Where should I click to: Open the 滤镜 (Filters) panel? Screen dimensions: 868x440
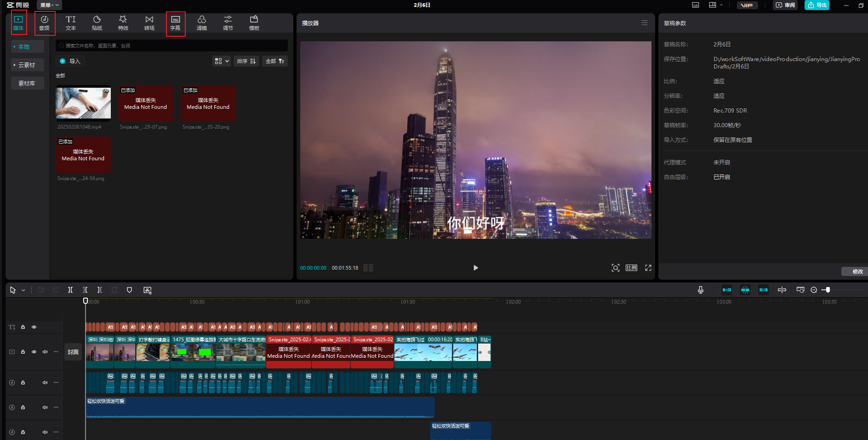coord(201,23)
